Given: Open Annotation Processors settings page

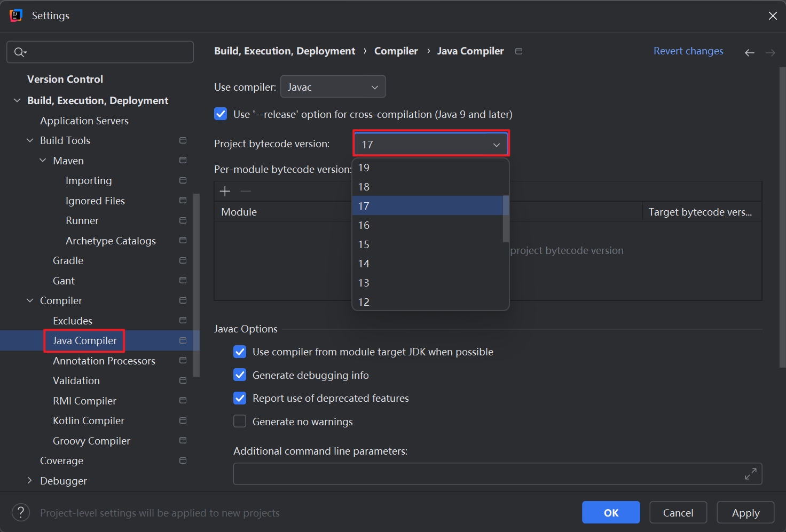Looking at the screenshot, I should [x=104, y=361].
